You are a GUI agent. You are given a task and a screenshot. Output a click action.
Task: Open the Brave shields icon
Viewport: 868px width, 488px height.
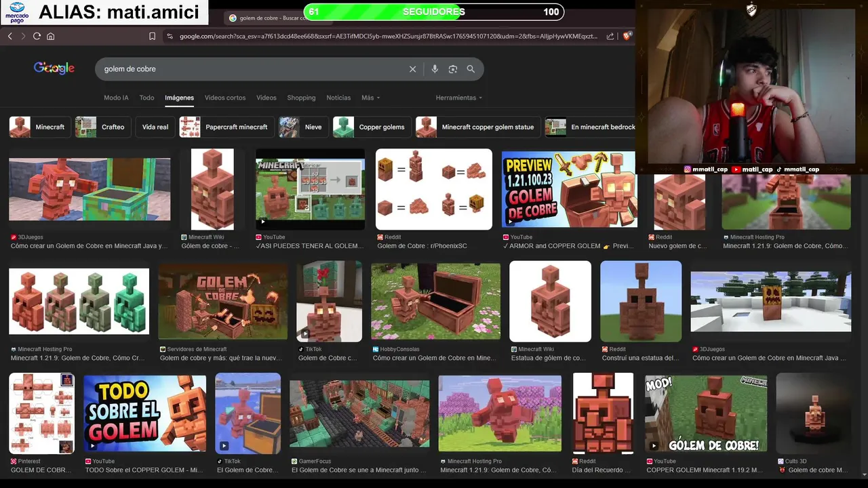click(627, 36)
